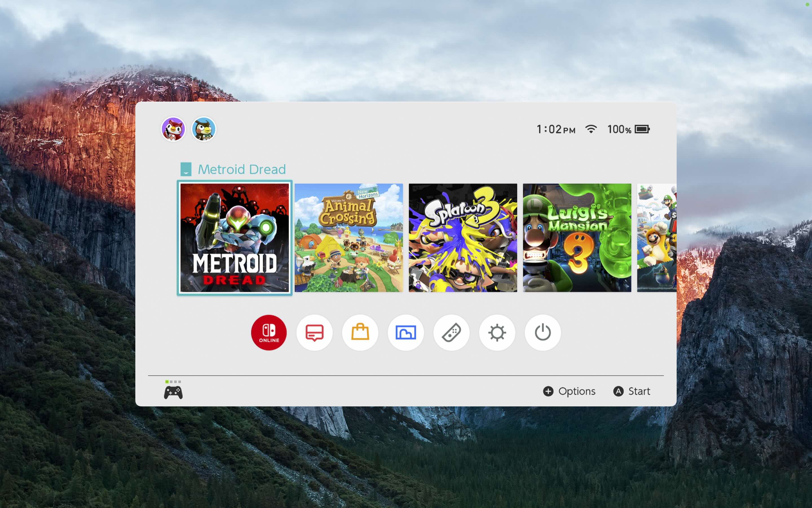Select Animal Crossing New Horizons tile
Image resolution: width=812 pixels, height=508 pixels.
click(x=348, y=238)
